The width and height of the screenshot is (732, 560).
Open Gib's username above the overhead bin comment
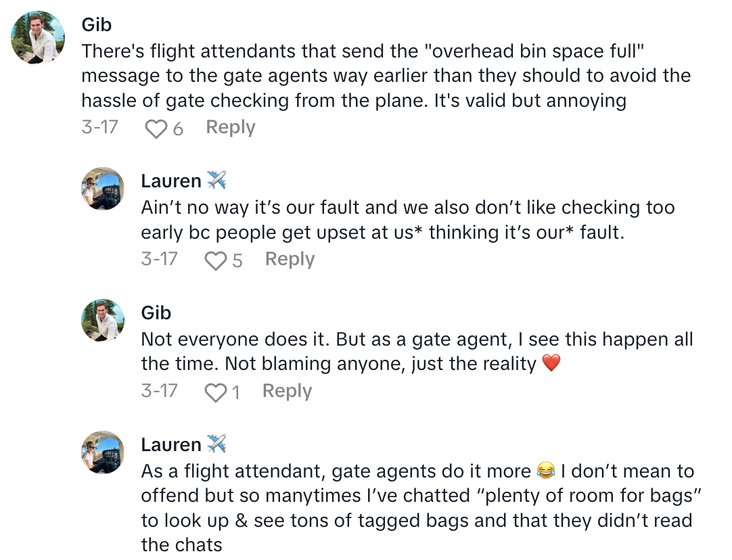[x=97, y=25]
